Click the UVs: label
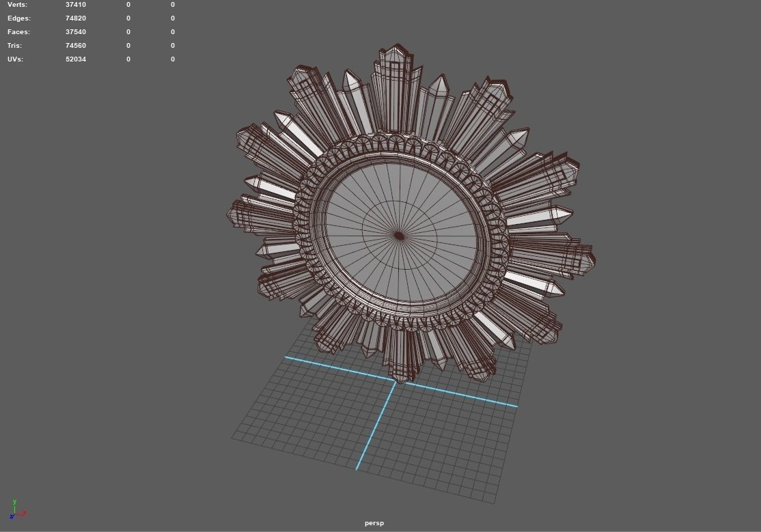Screen dimensions: 761x532 point(15,59)
